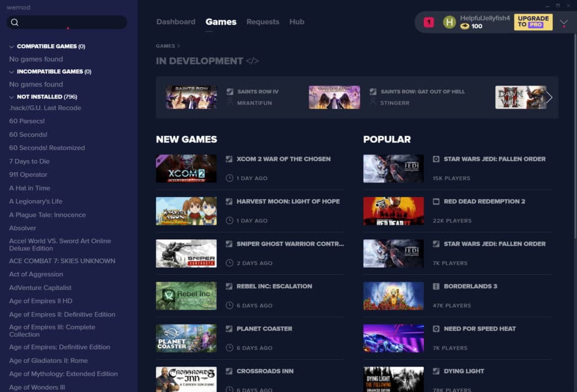The width and height of the screenshot is (577, 392).
Task: Click the GAMES breadcrumb link
Action: tap(165, 46)
